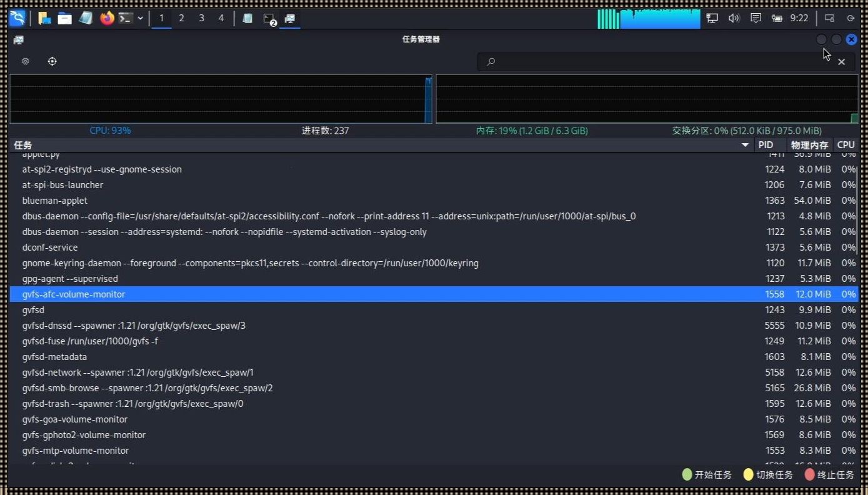The width and height of the screenshot is (868, 495).
Task: Sort by the 物理内存 column header
Action: 810,145
